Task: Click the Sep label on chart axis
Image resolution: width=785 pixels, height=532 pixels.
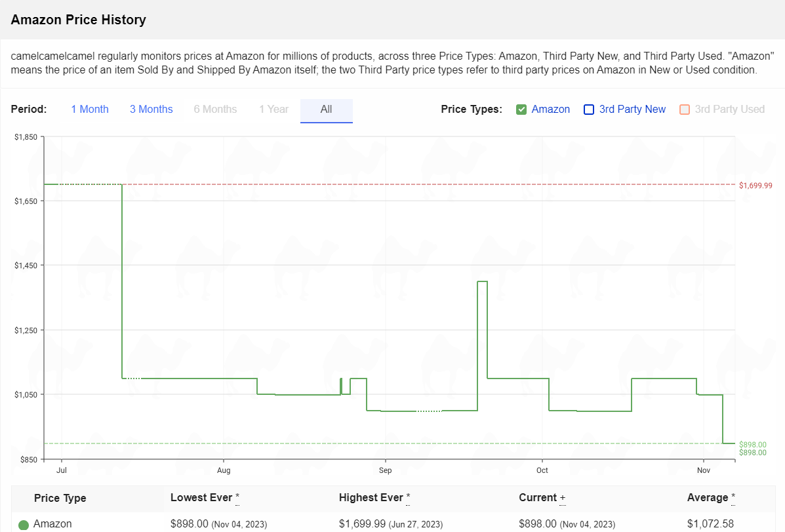Action: 386,470
